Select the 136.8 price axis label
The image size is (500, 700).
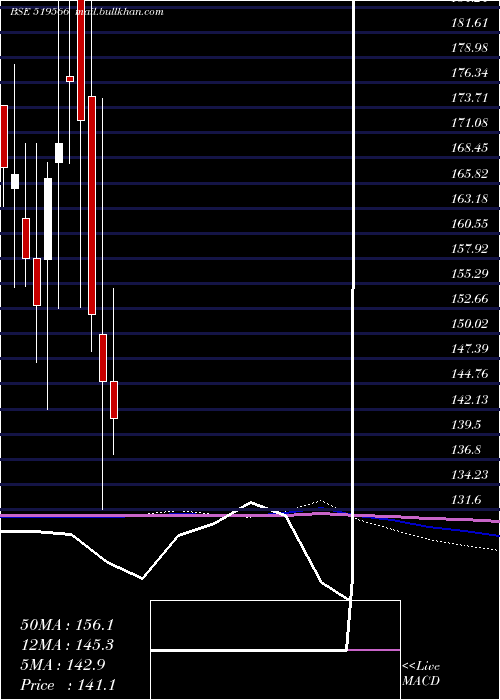coord(467,450)
